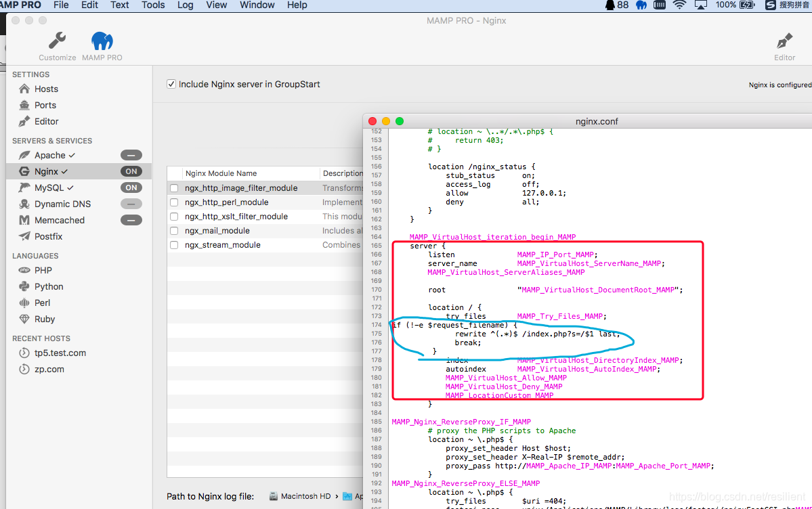This screenshot has width=812, height=509.
Task: Click the Apache feather icon
Action: 24,156
